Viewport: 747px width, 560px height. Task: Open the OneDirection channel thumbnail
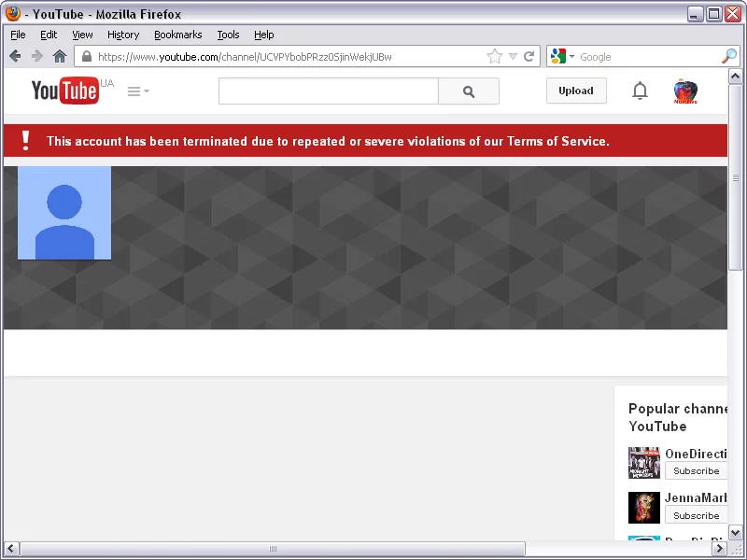(x=644, y=462)
